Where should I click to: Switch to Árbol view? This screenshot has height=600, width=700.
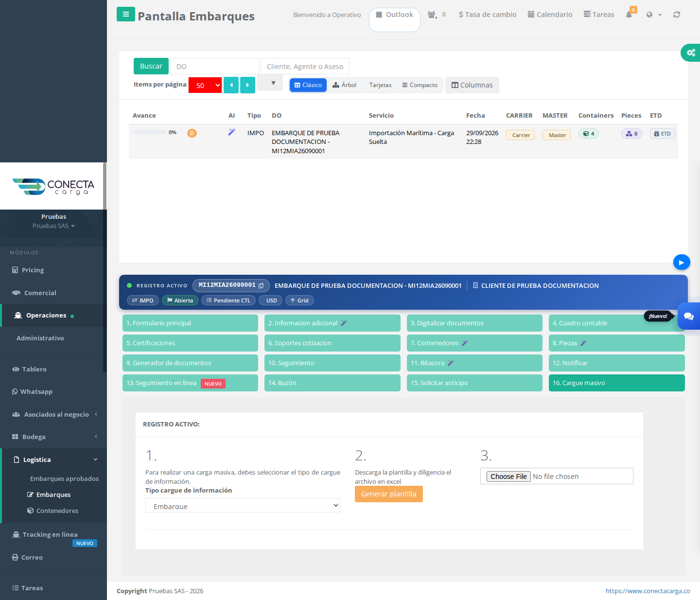tap(345, 85)
